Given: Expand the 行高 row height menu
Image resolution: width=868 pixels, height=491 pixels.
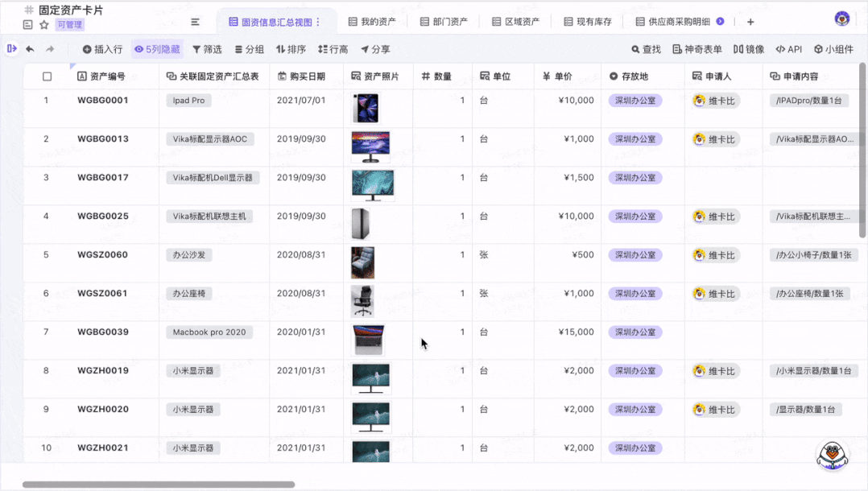Looking at the screenshot, I should 333,49.
